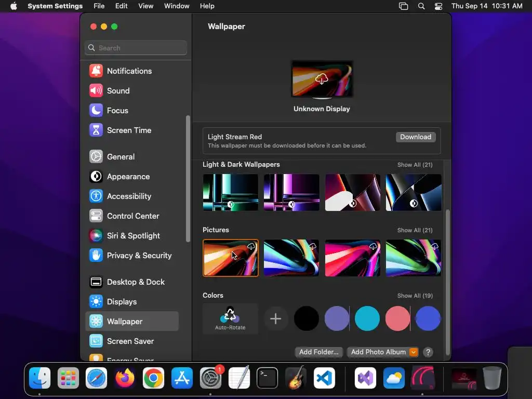
Task: Show all 19 Colors
Action: [x=415, y=296]
